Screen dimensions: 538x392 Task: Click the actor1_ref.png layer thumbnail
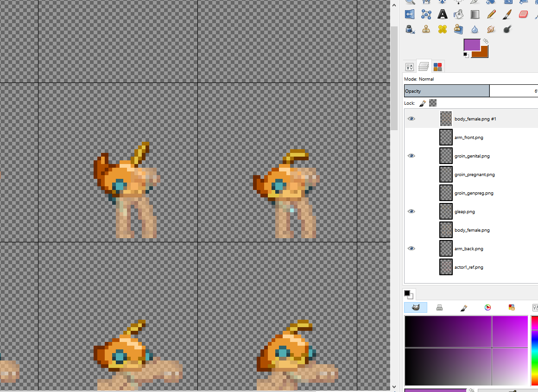[x=446, y=267]
